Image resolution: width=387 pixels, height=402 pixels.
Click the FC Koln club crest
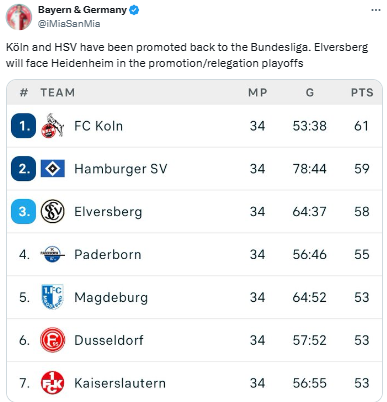(52, 126)
